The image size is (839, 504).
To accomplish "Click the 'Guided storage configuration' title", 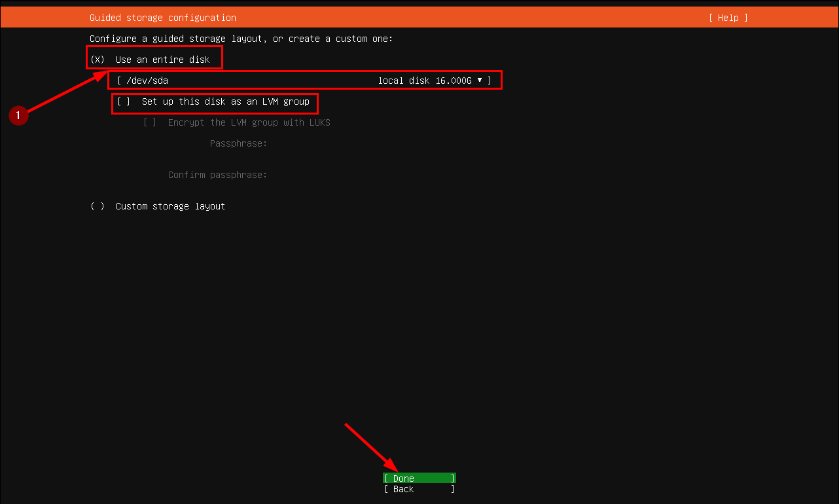I will [163, 18].
